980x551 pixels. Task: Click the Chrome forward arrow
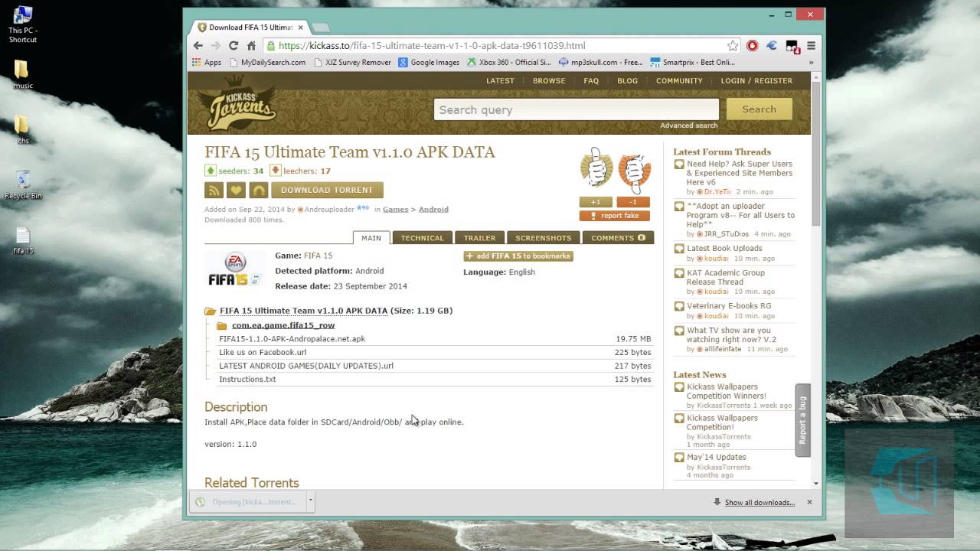click(216, 45)
